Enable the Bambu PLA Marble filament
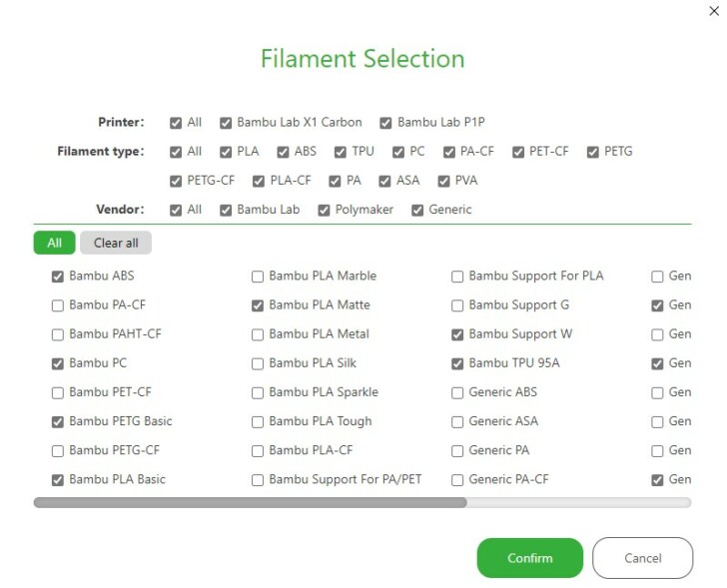Image resolution: width=727 pixels, height=588 pixels. 258,277
